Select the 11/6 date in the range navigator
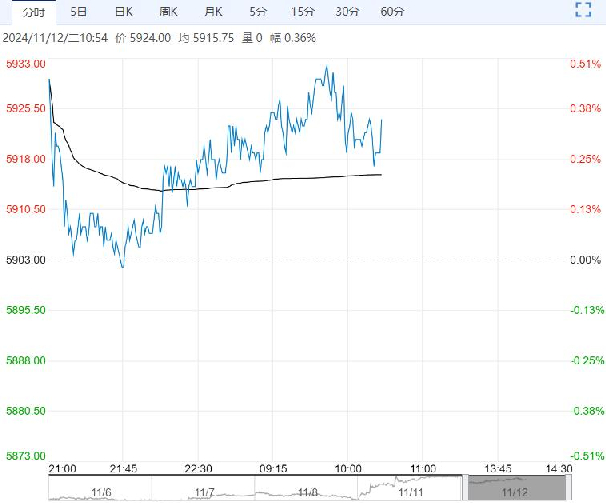This screenshot has height=503, width=606. (101, 493)
